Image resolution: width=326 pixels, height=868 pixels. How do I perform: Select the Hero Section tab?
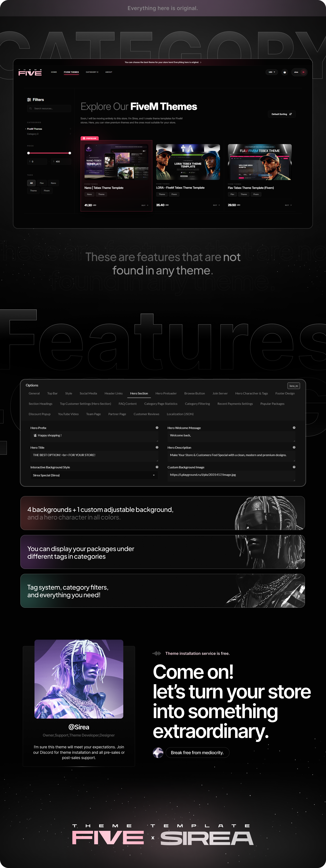pos(139,393)
